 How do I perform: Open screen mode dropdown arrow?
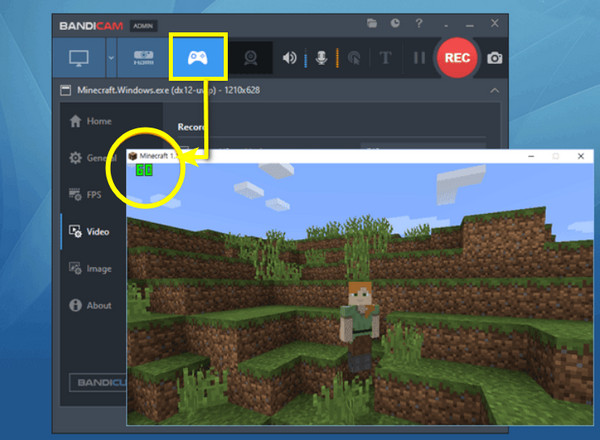point(111,58)
